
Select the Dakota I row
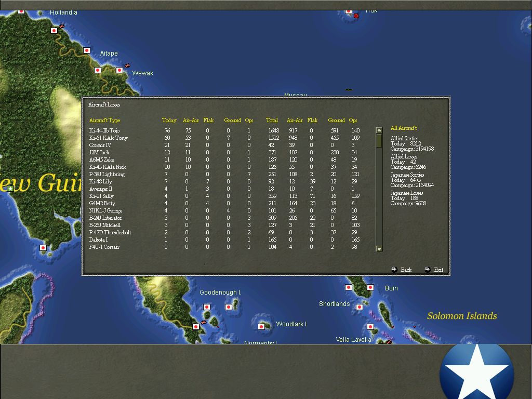tap(224, 240)
